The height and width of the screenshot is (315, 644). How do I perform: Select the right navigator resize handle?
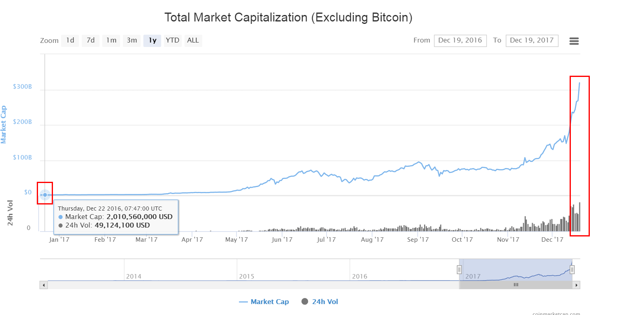pos(573,269)
